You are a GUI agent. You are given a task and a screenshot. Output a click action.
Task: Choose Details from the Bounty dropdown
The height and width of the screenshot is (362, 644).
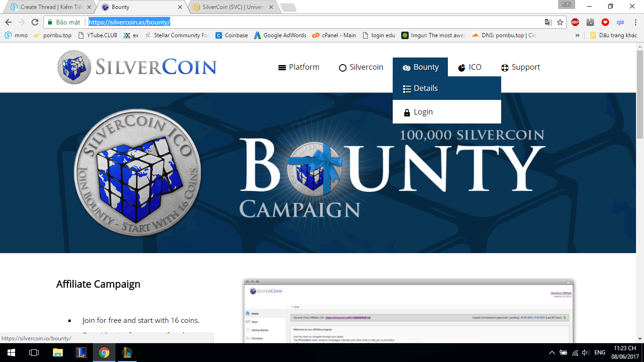tap(447, 88)
